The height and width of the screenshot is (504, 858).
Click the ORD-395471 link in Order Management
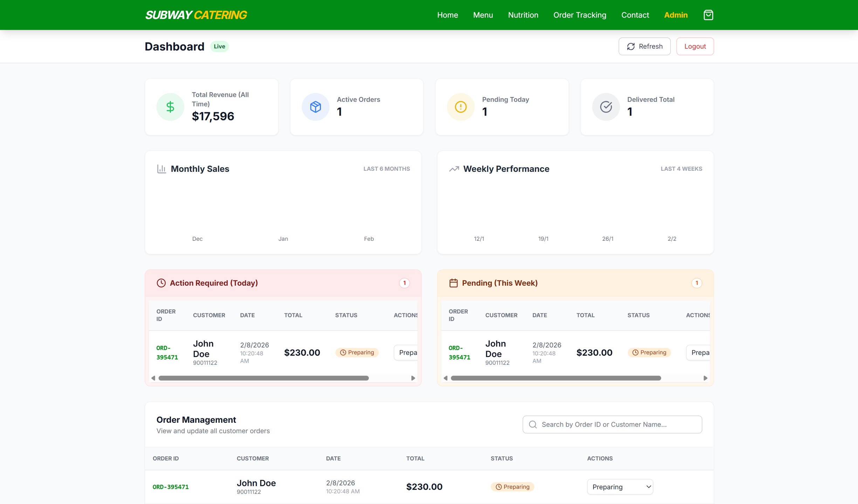[x=171, y=486]
